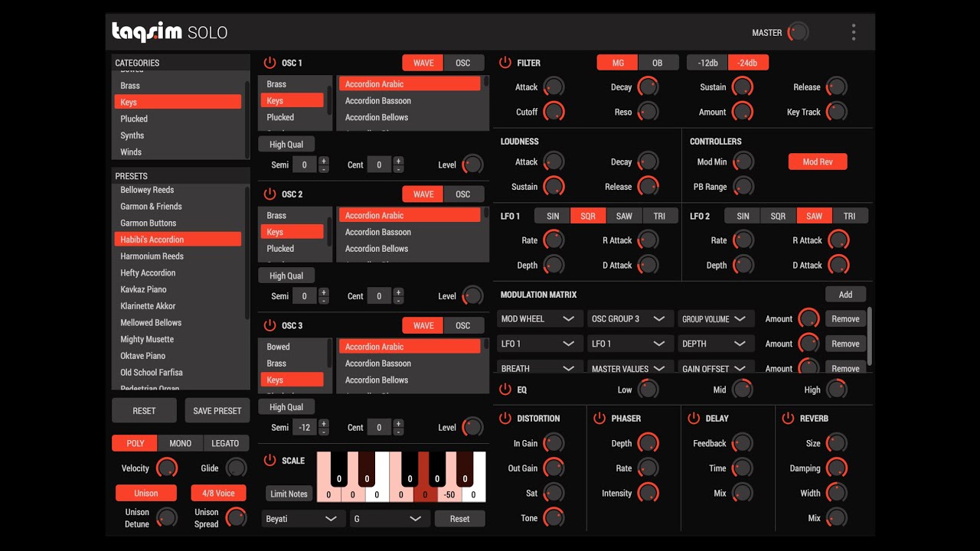Viewport: 980px width, 551px height.
Task: Click the Distortion Tone knob
Action: coord(554,518)
